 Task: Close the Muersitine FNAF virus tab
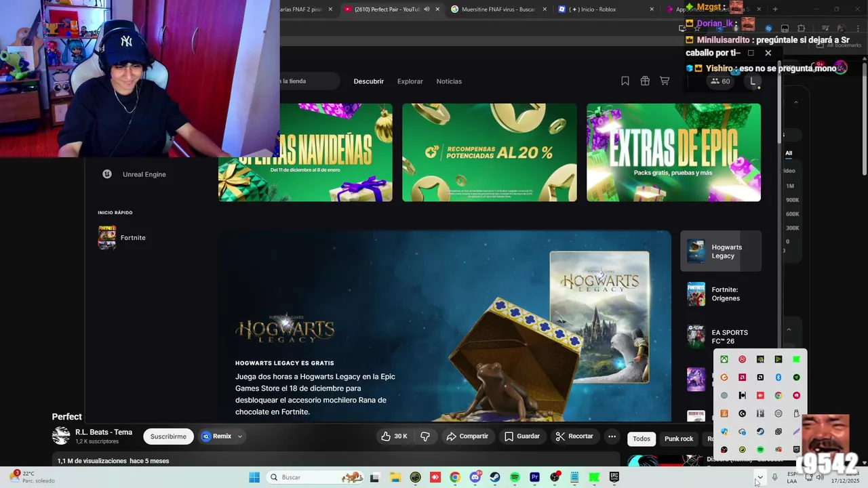coord(544,9)
